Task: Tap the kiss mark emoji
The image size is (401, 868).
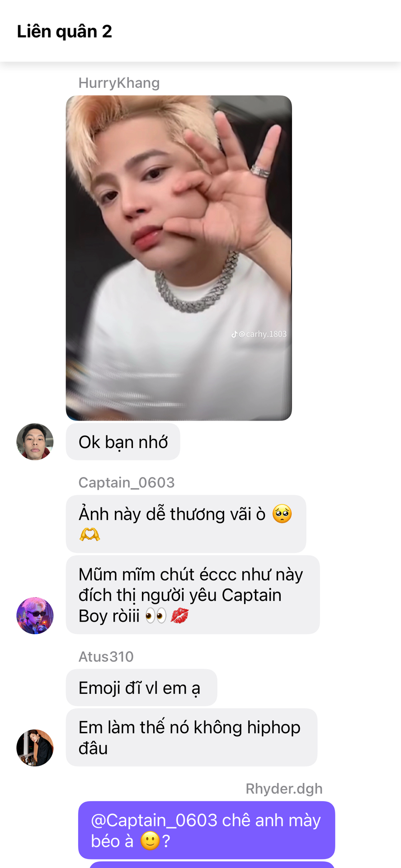Action: tap(179, 616)
